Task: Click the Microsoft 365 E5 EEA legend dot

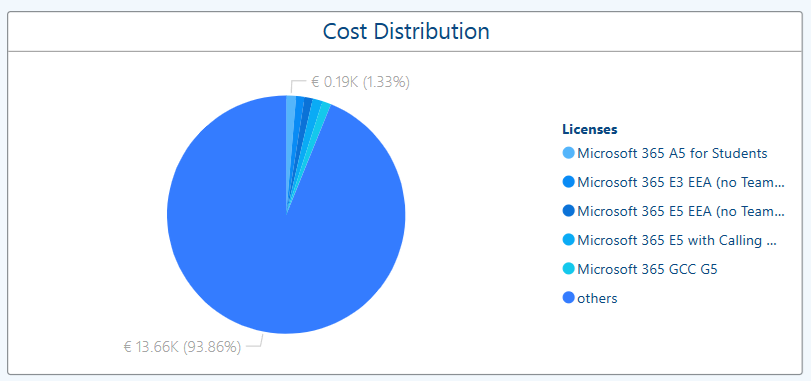Action: click(568, 211)
